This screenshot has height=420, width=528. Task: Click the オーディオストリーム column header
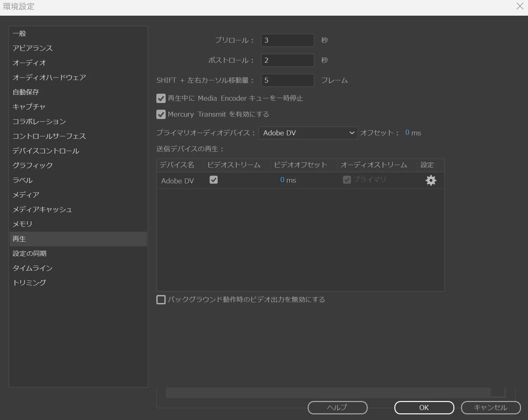point(377,165)
